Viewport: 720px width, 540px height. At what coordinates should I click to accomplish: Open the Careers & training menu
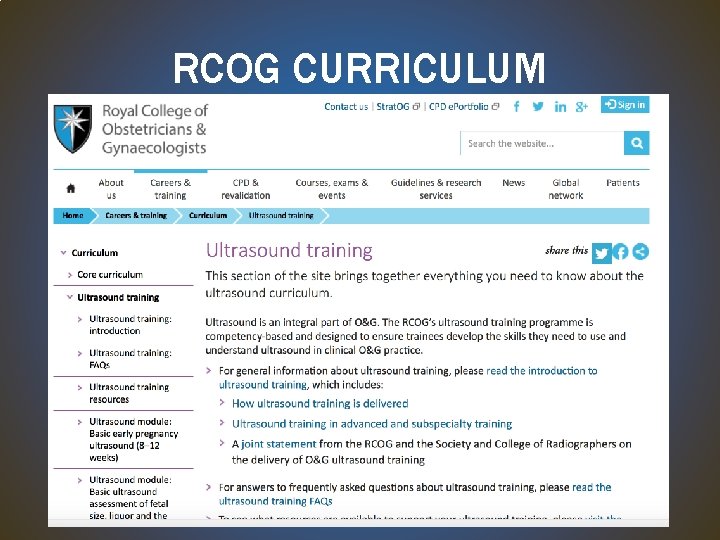coord(170,189)
